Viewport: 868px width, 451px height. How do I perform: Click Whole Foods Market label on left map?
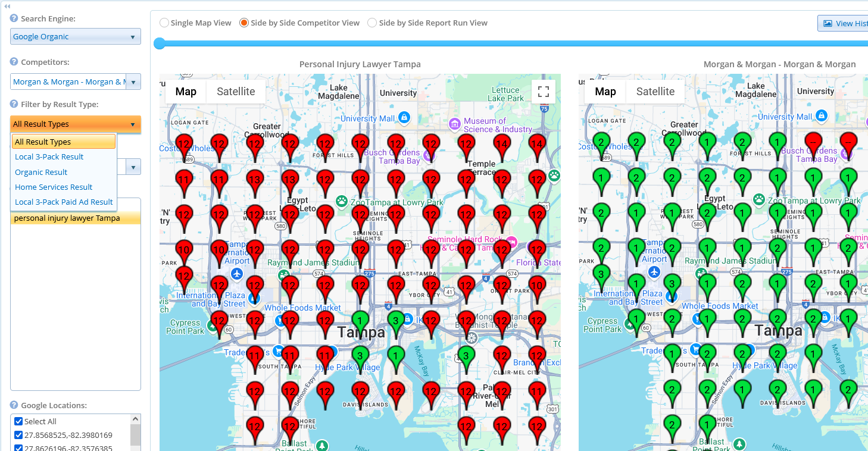tap(302, 308)
